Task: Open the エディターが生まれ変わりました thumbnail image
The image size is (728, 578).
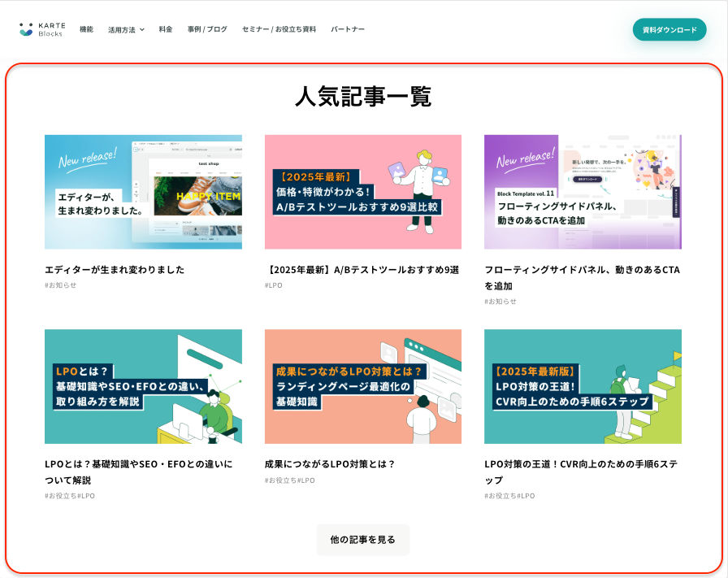Action: [x=143, y=192]
